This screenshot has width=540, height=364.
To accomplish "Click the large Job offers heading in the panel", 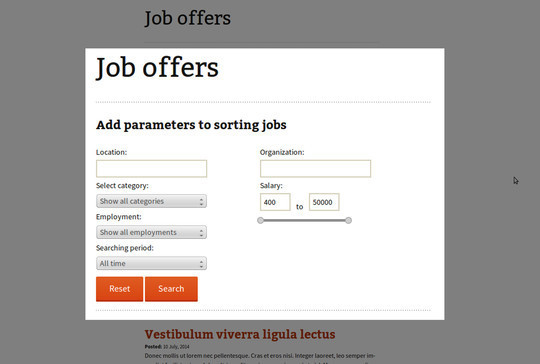I will [x=157, y=68].
